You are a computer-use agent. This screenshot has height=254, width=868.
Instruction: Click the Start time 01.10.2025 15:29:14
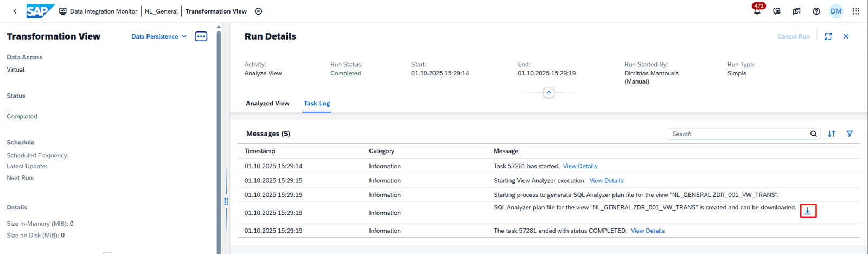[x=440, y=73]
